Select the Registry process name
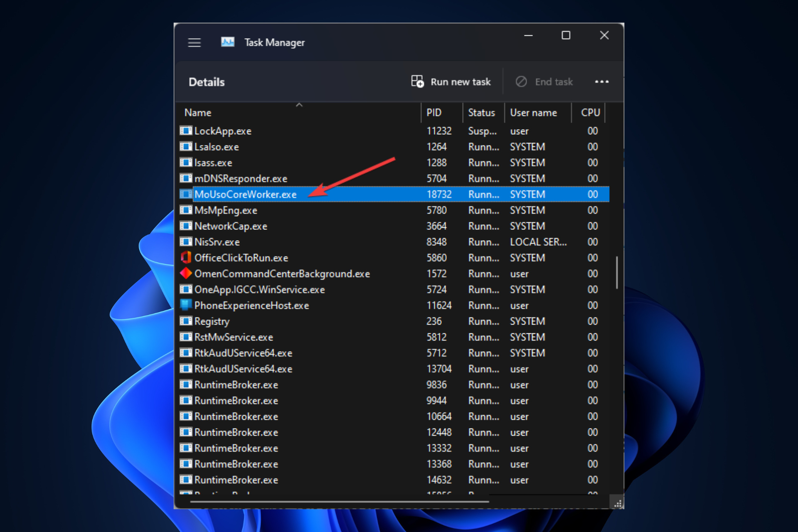This screenshot has width=798, height=532. click(x=212, y=321)
